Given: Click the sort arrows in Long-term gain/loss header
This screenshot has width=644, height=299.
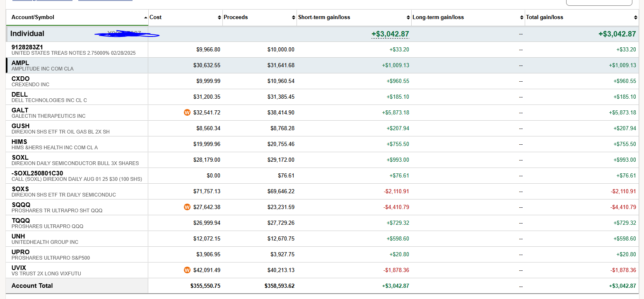Looking at the screenshot, I should (x=522, y=17).
